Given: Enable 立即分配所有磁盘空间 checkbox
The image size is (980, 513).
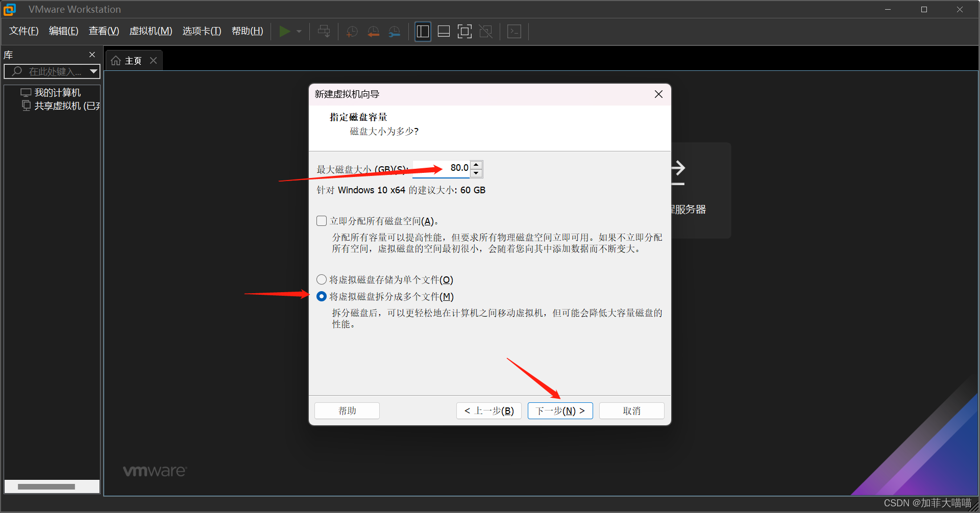Looking at the screenshot, I should click(x=322, y=221).
